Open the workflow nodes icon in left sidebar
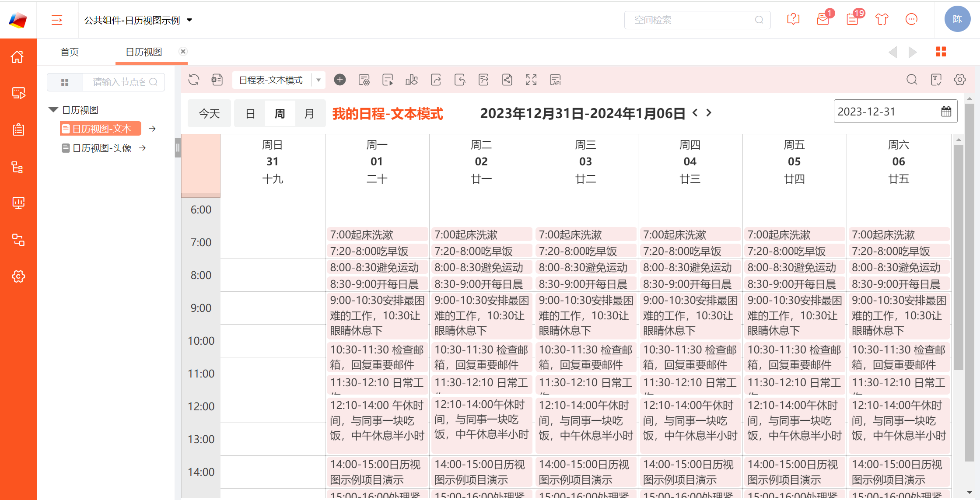The height and width of the screenshot is (500, 980). [x=18, y=240]
